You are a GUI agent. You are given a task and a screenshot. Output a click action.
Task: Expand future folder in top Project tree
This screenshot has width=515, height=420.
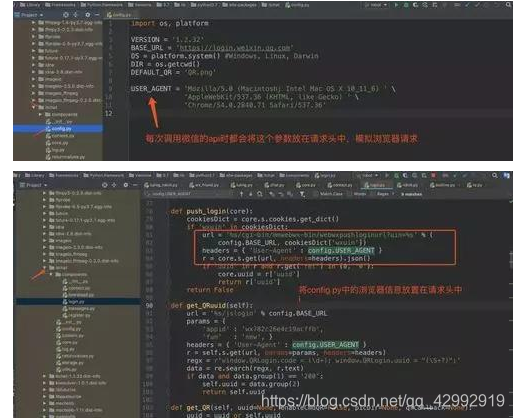(33, 51)
